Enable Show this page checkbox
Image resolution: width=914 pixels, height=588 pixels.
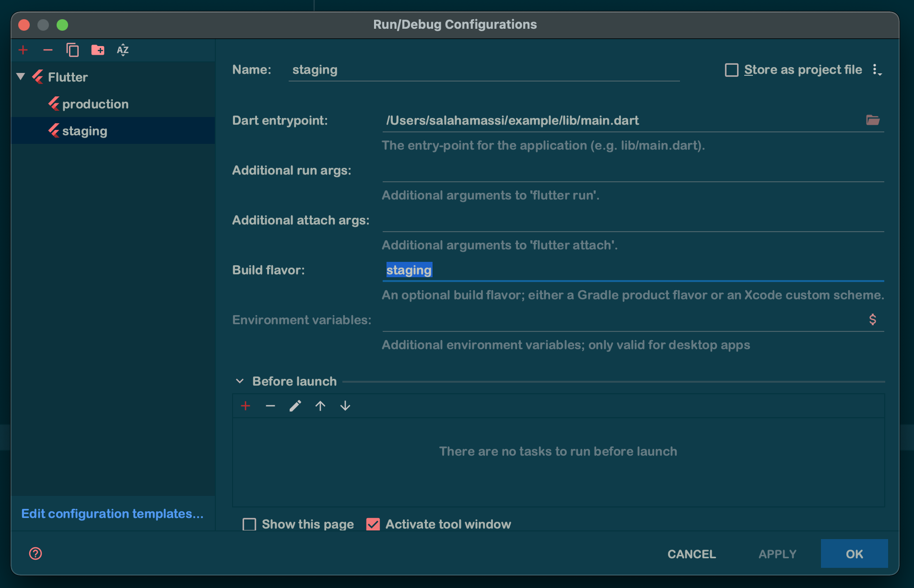pos(249,524)
